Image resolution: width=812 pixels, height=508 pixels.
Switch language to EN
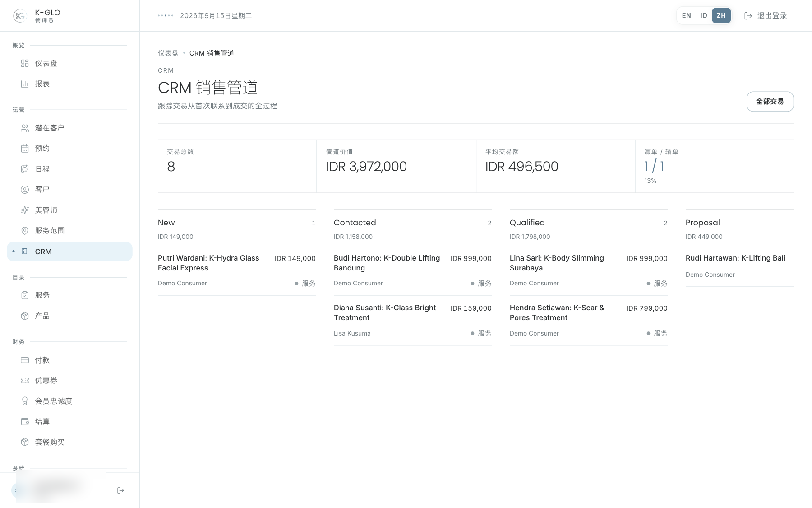pos(686,15)
